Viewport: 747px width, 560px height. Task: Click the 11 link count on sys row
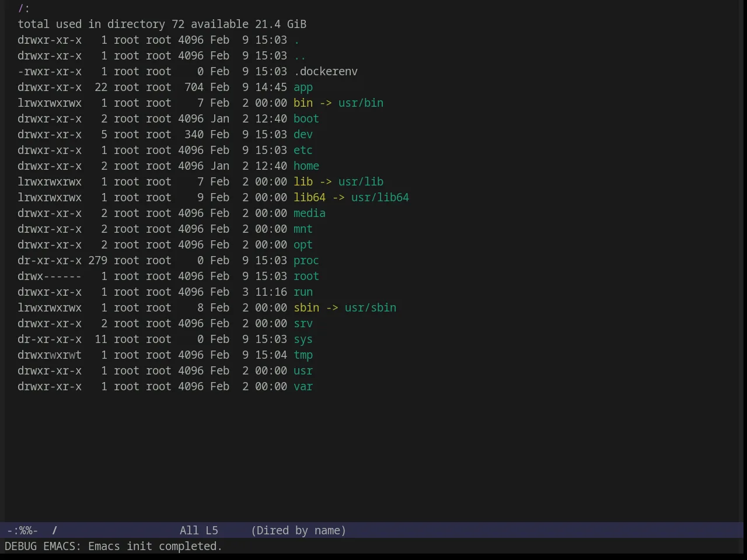coord(101,339)
